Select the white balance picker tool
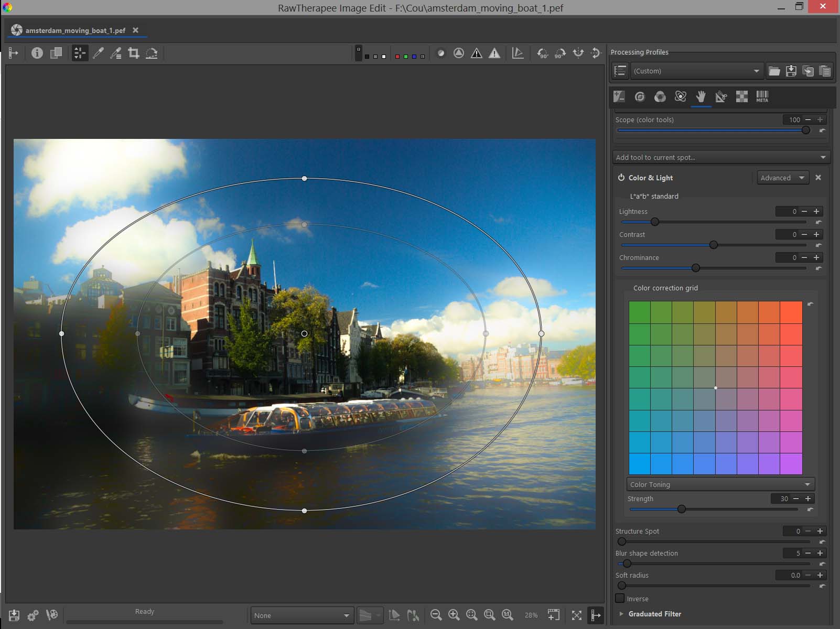The height and width of the screenshot is (629, 840). pyautogui.click(x=98, y=53)
